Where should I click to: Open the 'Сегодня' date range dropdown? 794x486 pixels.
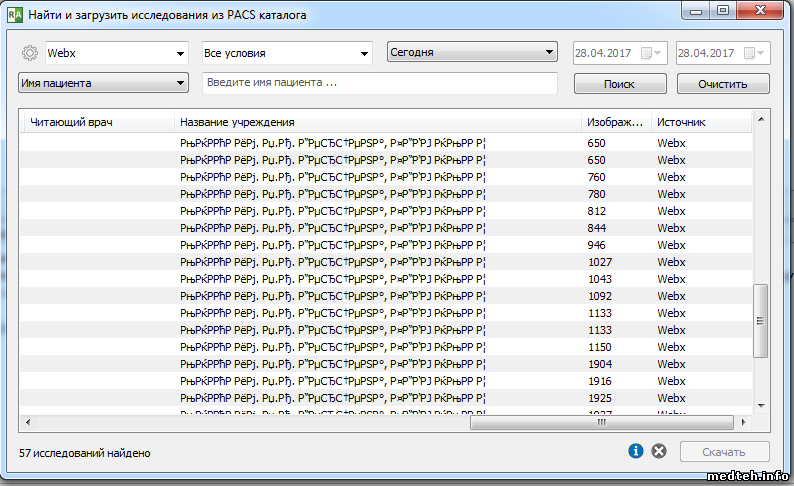[472, 52]
